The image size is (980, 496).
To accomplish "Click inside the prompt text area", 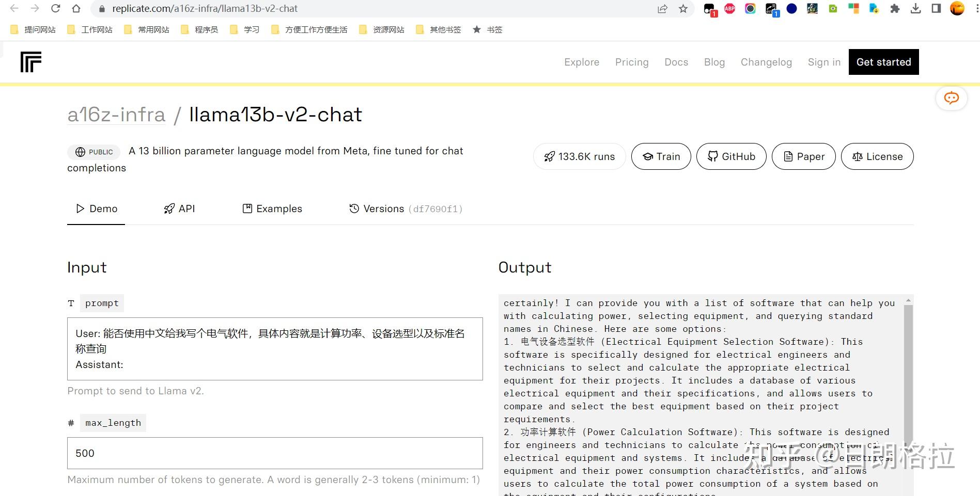I will (275, 349).
